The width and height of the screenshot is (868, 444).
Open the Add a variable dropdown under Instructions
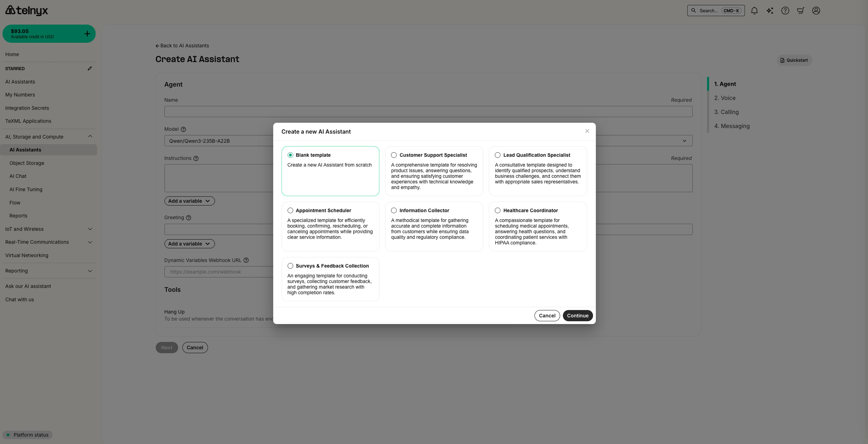click(189, 201)
